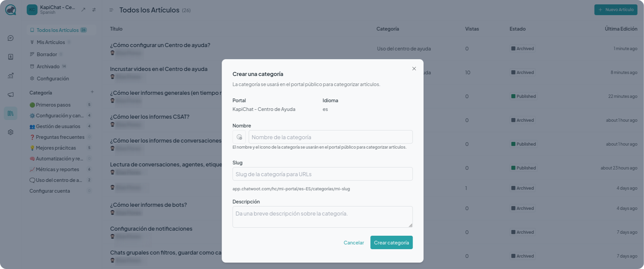Switch portal using the swap arrows icon
This screenshot has width=644, height=269.
pos(94,10)
